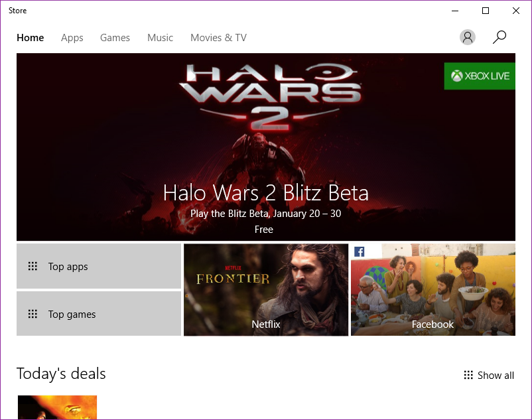Click the grid icon beside Top games

click(x=33, y=314)
